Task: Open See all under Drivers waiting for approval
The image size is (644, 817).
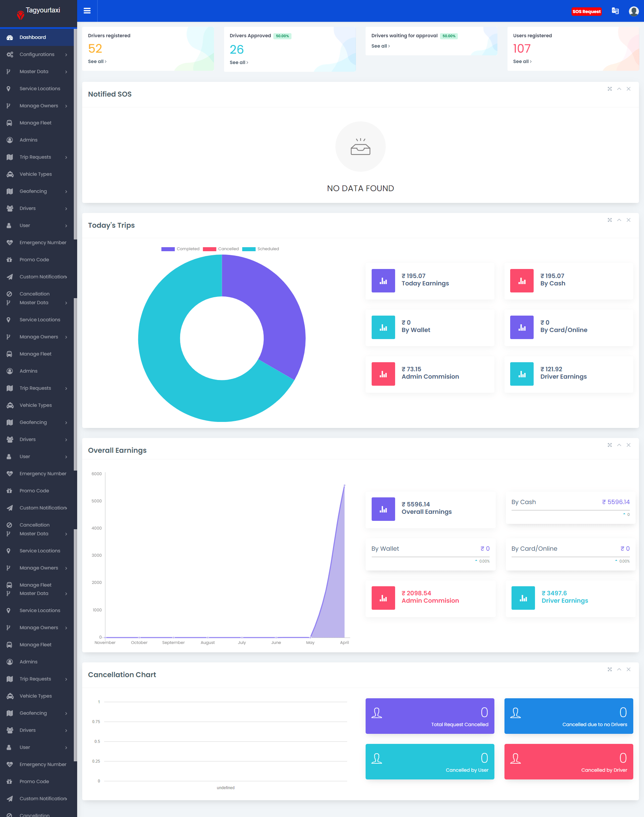Action: pyautogui.click(x=381, y=46)
